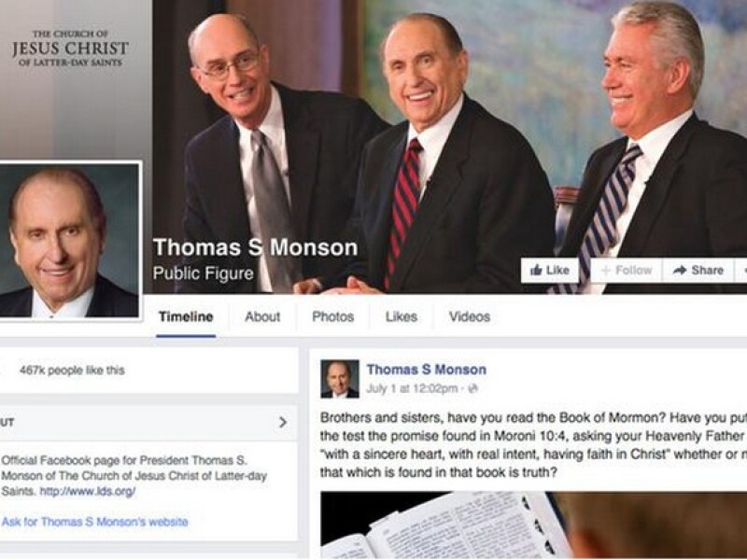The image size is (747, 560).
Task: Open the Book of Mormon post image
Action: click(533, 525)
